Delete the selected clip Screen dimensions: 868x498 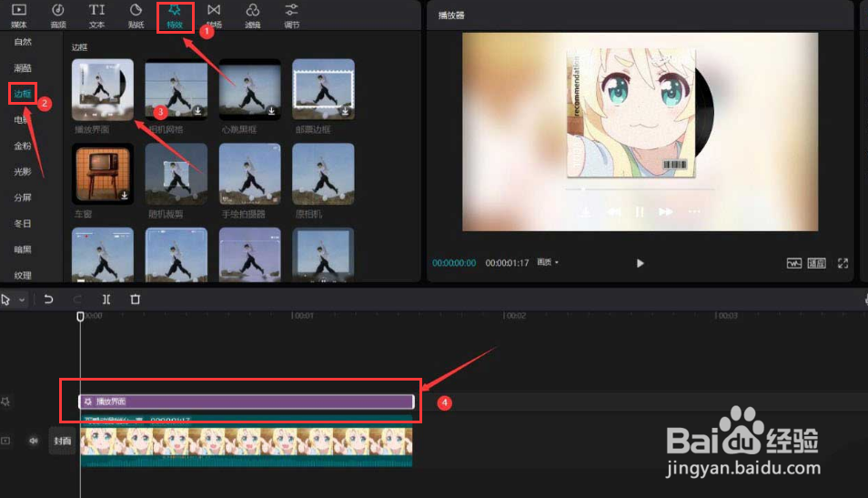pyautogui.click(x=135, y=300)
